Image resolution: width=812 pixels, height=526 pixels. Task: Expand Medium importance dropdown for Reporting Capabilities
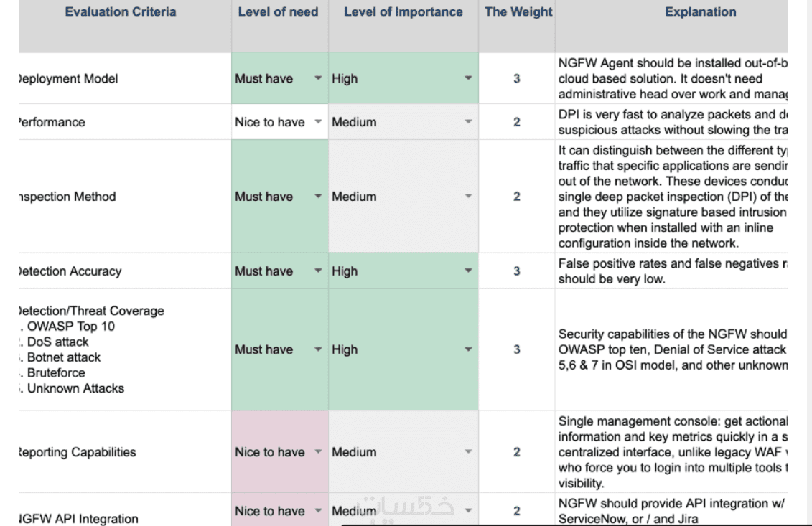point(469,452)
